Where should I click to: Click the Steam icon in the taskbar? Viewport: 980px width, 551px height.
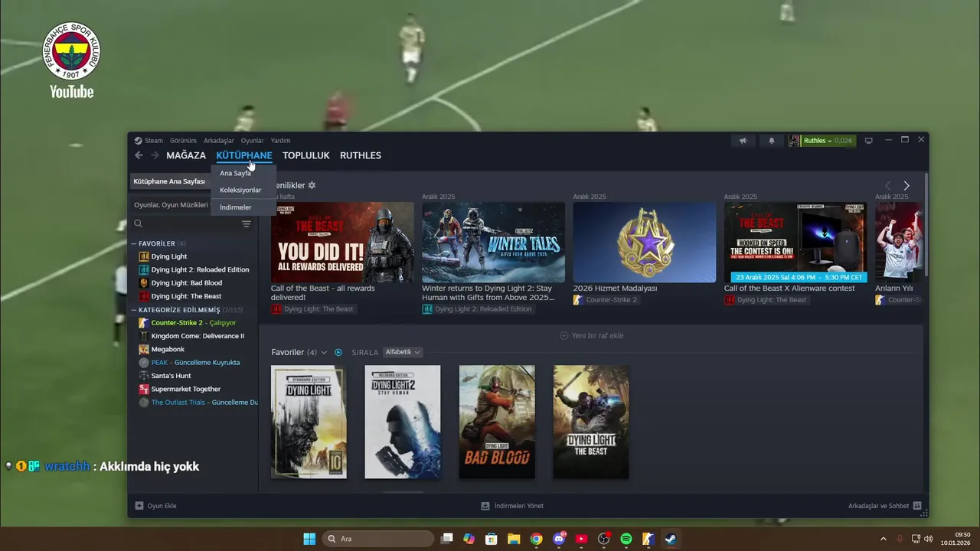(x=671, y=539)
